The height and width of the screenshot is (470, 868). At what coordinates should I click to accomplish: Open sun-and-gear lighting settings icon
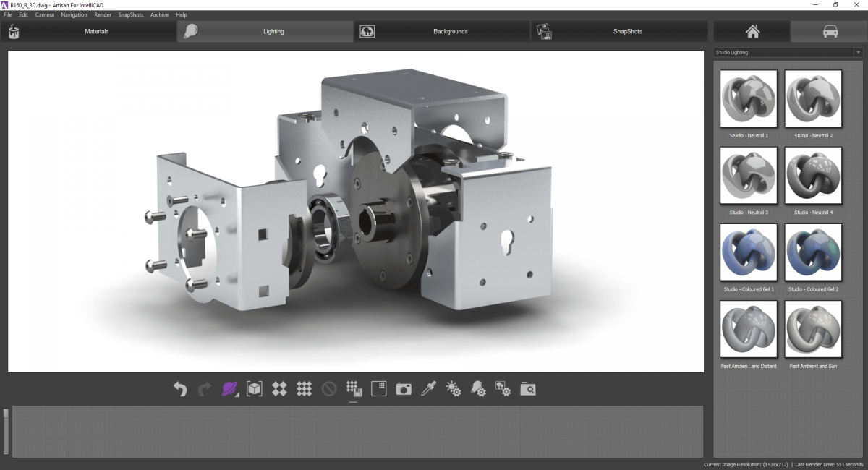click(454, 388)
